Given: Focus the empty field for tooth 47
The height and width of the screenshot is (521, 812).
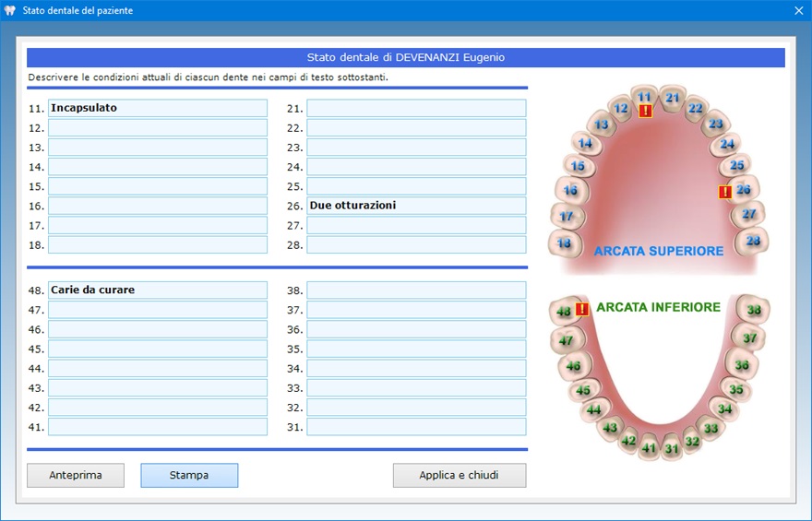Looking at the screenshot, I should click(158, 310).
